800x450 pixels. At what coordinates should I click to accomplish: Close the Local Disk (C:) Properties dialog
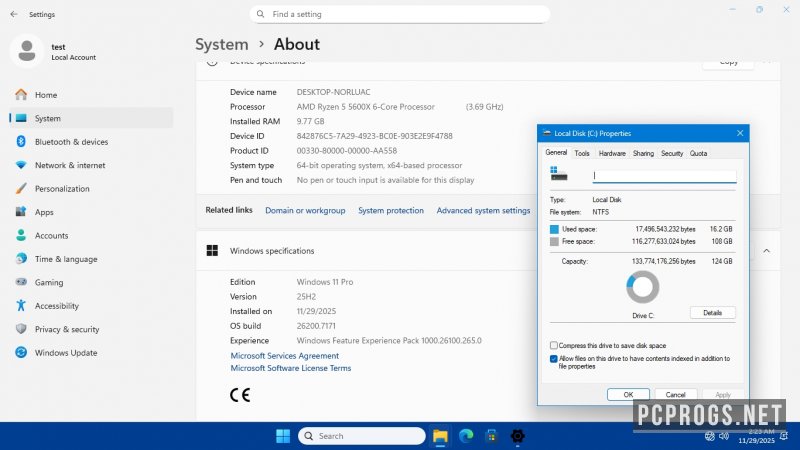point(740,133)
